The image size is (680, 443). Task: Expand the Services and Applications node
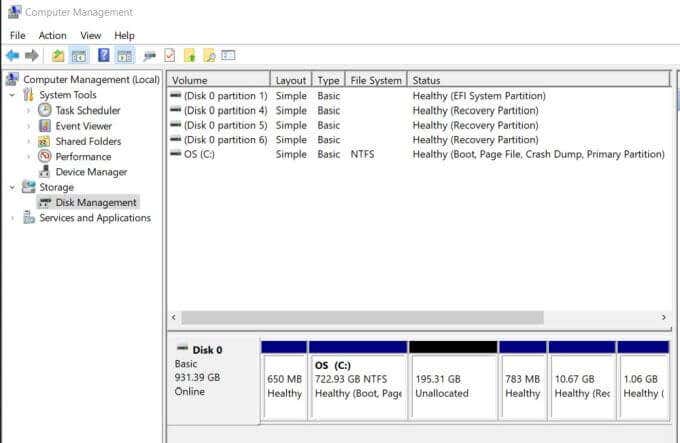[x=12, y=218]
